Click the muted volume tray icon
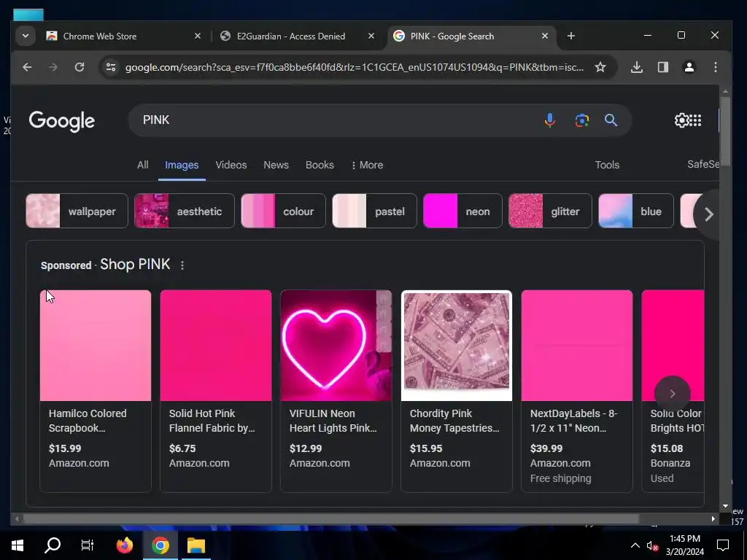Viewport: 747px width, 560px height. pyautogui.click(x=652, y=545)
